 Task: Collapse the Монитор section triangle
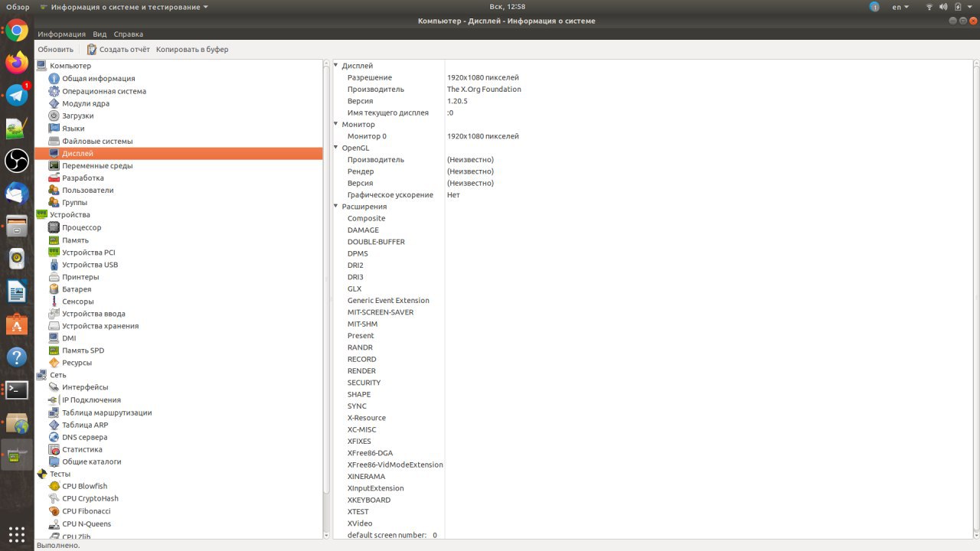(x=336, y=124)
